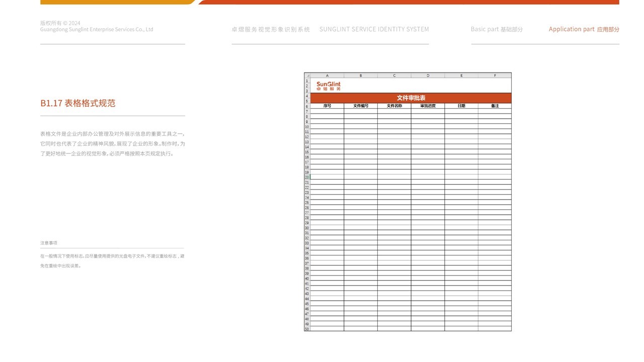This screenshot has height=362, width=644.
Task: Click the 注意事项 notes label
Action: tap(49, 243)
